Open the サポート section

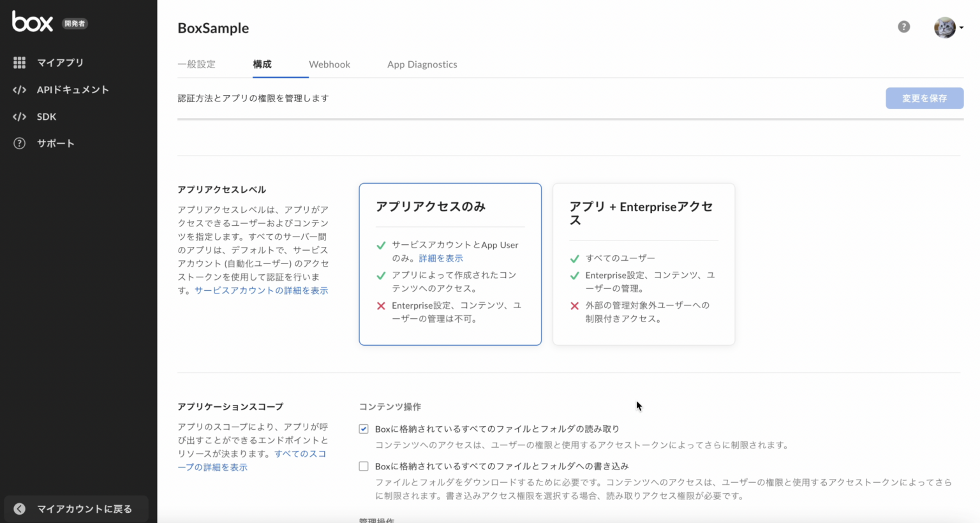[x=55, y=143]
